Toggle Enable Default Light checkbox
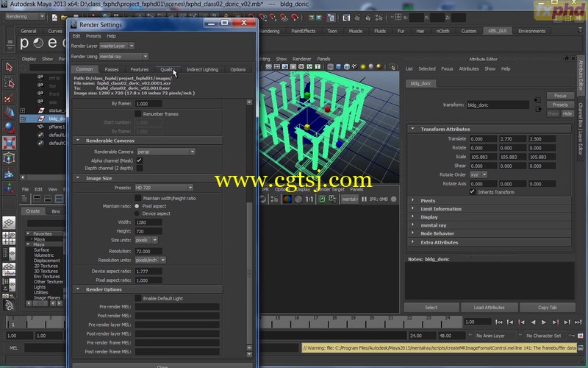This screenshot has height=368, width=588. pyautogui.click(x=138, y=298)
